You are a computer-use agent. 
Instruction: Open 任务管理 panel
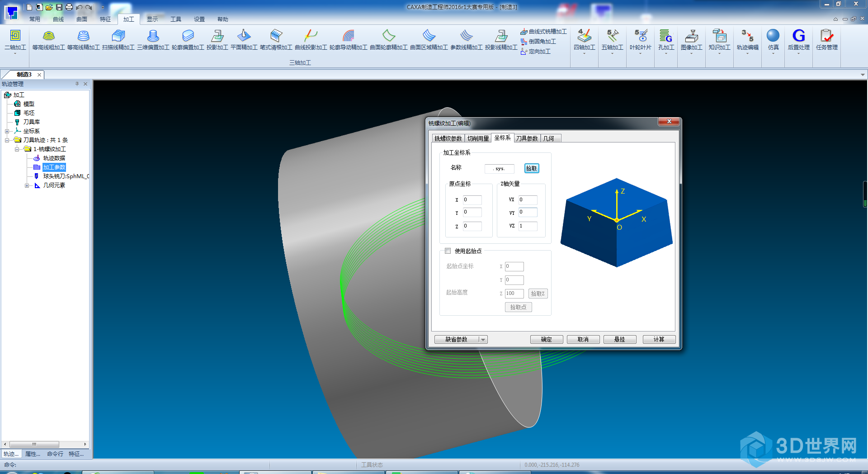[826, 41]
